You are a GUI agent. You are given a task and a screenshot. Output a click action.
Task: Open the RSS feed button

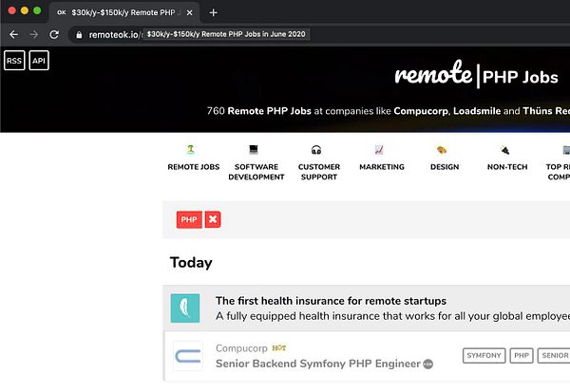[14, 61]
